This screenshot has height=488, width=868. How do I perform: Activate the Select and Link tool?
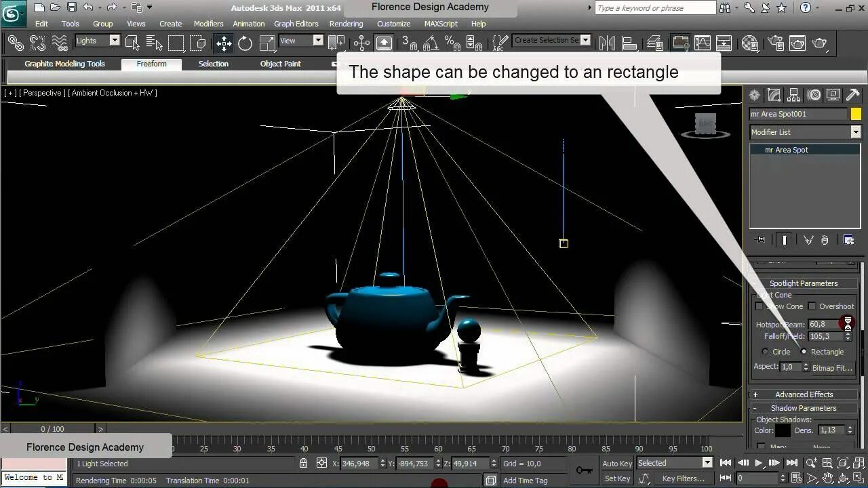pos(15,43)
